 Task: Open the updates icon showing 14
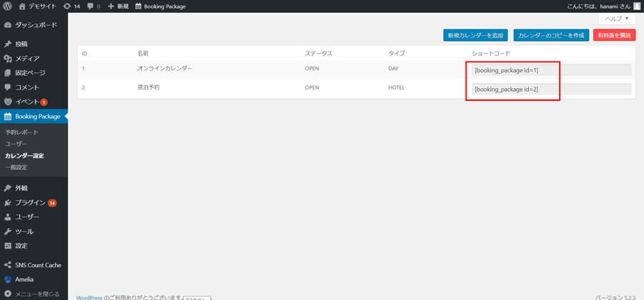coord(67,6)
